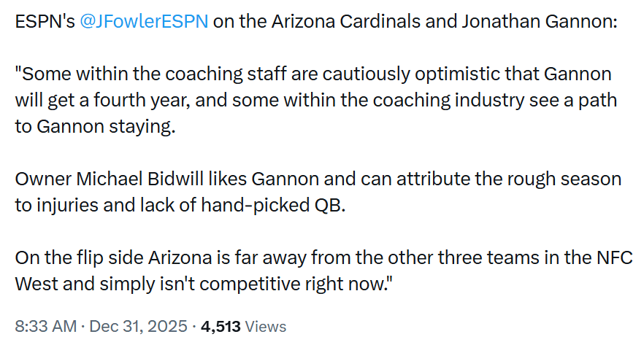
Task: Click the words "coaching staff" in the quote
Action: click(x=194, y=74)
